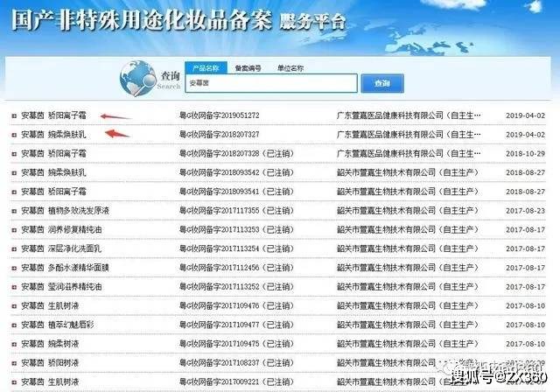Switch to the 备案编号 search tab
The image size is (560, 392).
[x=248, y=68]
